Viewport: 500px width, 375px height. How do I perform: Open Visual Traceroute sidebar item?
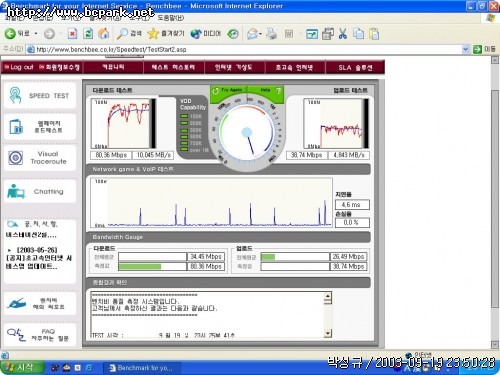tap(40, 158)
